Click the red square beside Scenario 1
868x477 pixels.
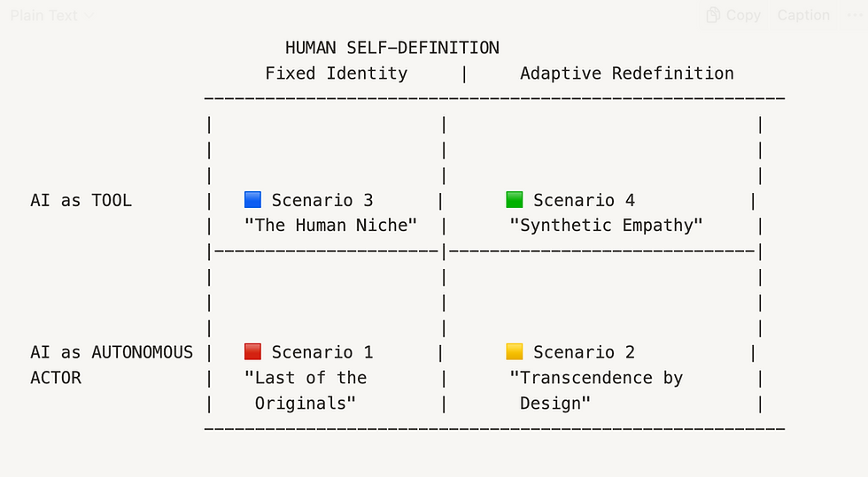coord(253,352)
